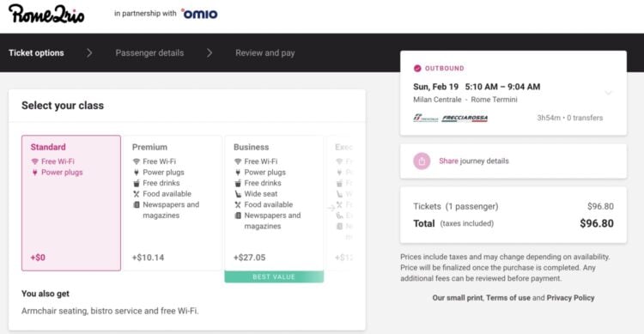Expand the outbound journey details chevron
Image resolution: width=644 pixels, height=334 pixels.
tap(608, 93)
